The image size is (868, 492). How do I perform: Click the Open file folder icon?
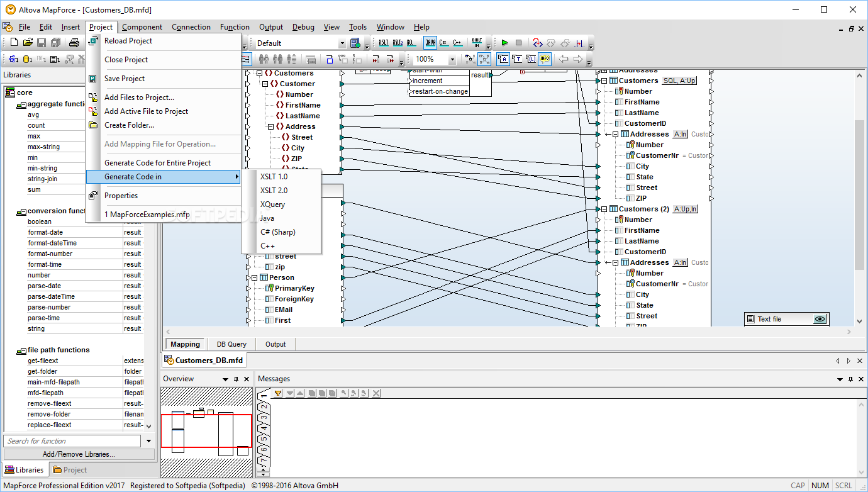28,43
